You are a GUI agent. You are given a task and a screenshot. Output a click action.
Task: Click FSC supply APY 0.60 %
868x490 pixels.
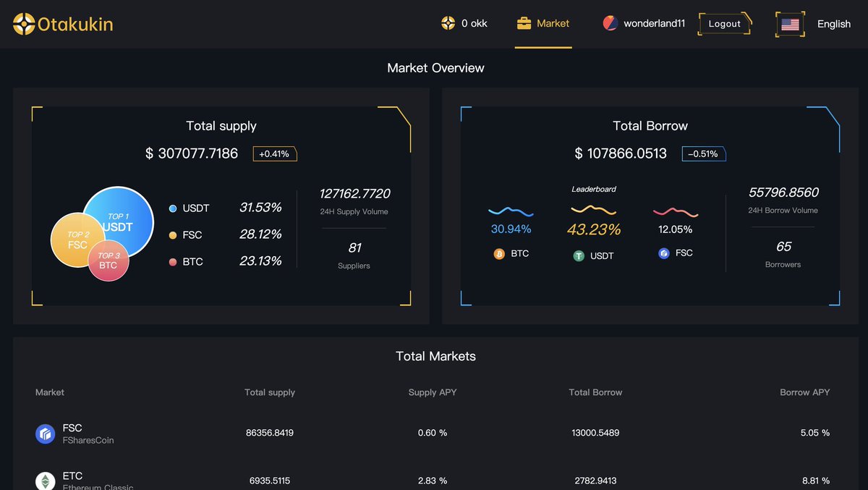433,433
